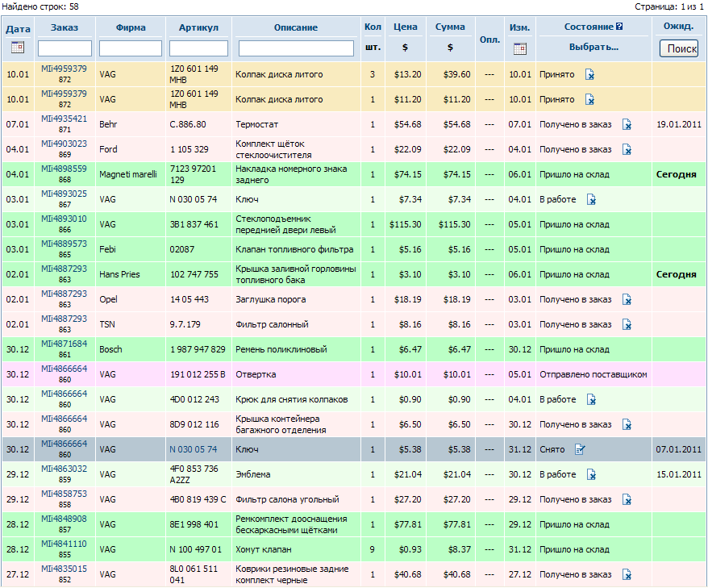Open the calendar picker under the Дата header

[18, 48]
